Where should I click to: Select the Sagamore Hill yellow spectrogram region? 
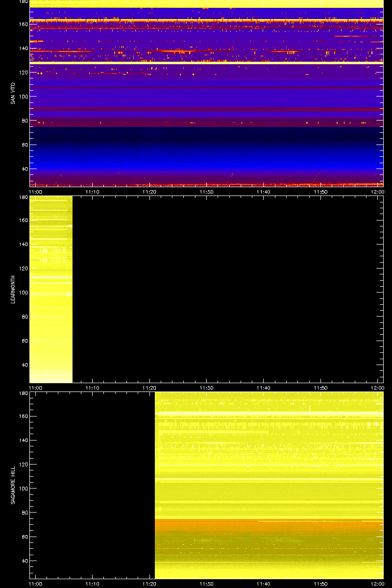click(269, 485)
